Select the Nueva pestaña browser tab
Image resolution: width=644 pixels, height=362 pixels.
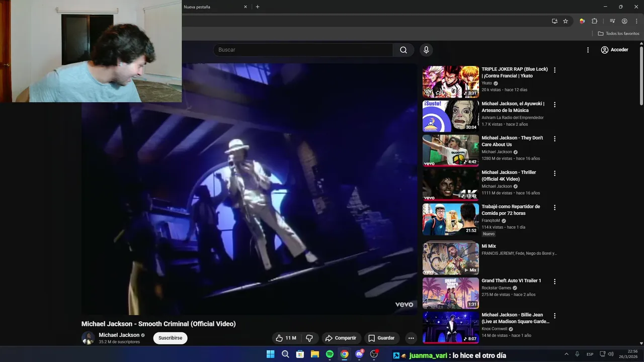point(211,7)
